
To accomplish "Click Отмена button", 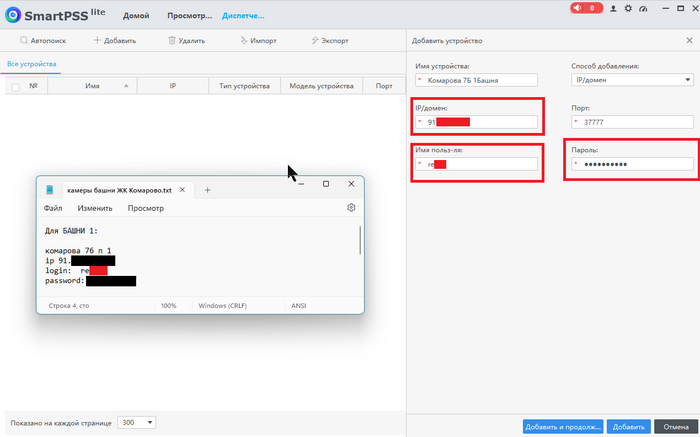I will click(675, 426).
